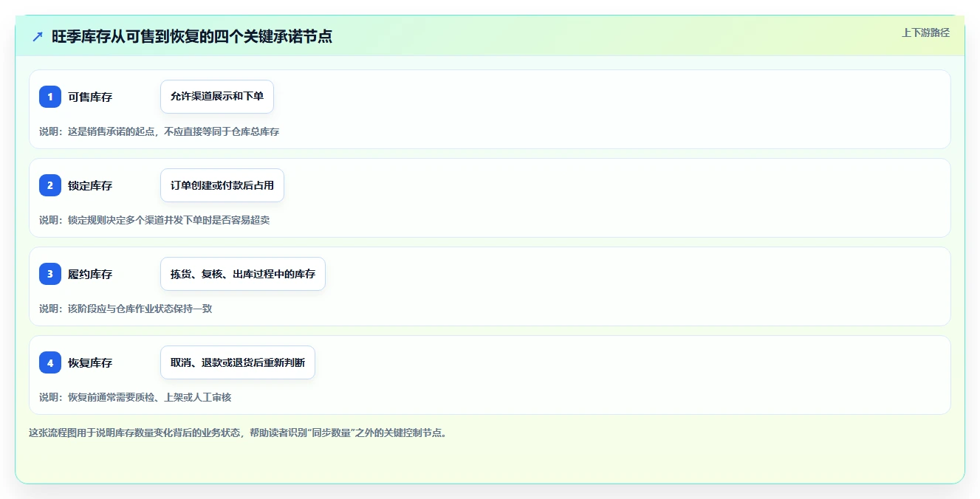Click the arrow icon beside the title
The width and height of the screenshot is (980, 499).
click(38, 37)
